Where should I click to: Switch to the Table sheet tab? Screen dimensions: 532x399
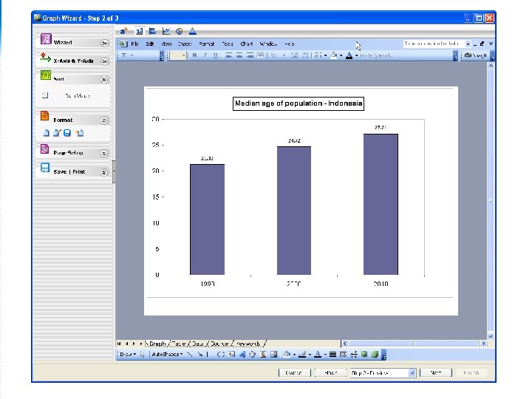[179, 344]
